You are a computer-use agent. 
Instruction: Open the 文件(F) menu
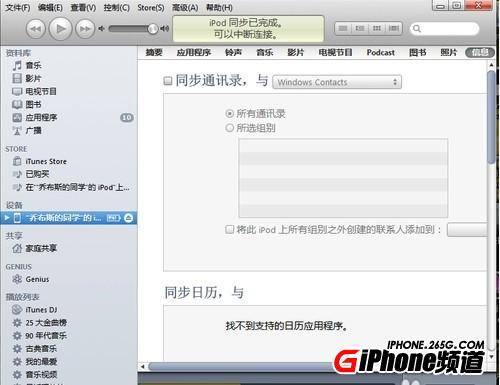(18, 7)
